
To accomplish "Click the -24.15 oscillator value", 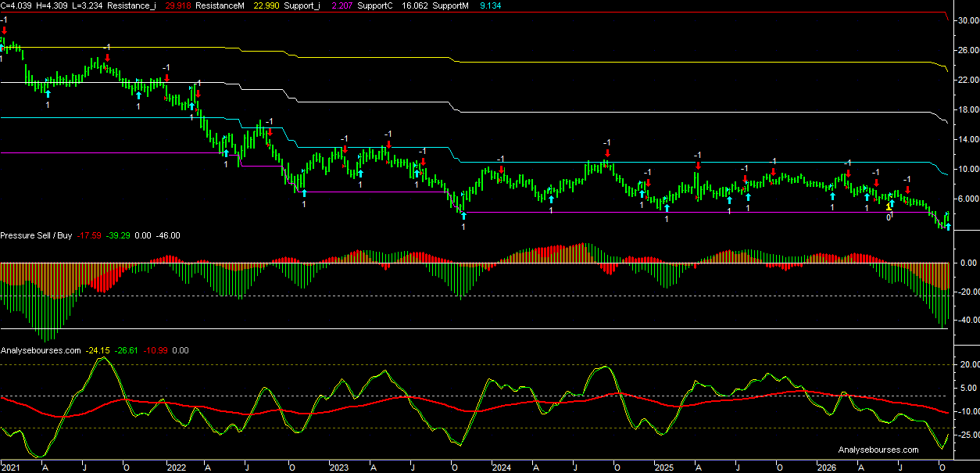I will click(x=98, y=350).
